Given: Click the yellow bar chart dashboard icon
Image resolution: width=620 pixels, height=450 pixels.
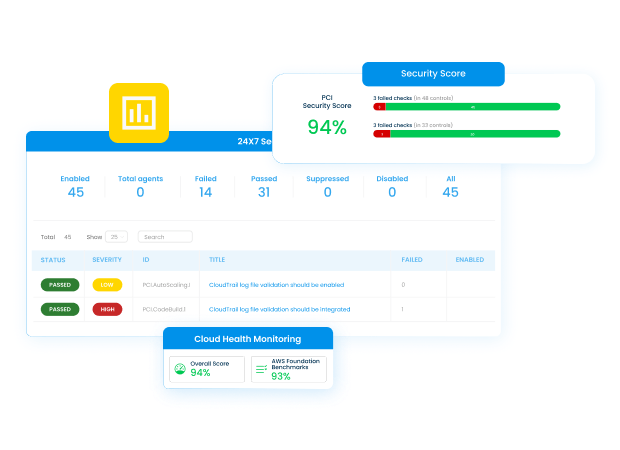Looking at the screenshot, I should coord(139,112).
